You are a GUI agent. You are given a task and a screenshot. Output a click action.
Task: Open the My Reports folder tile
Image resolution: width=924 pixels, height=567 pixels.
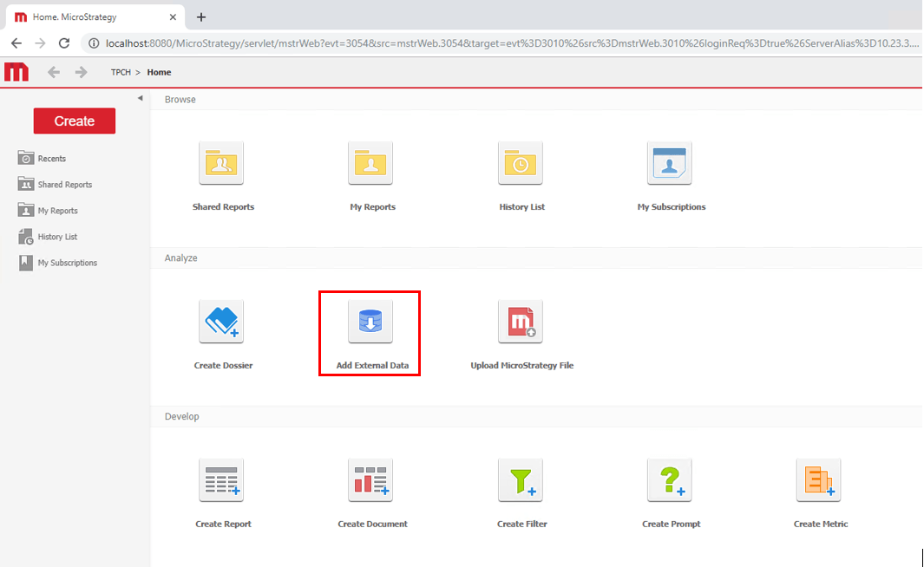pyautogui.click(x=370, y=164)
